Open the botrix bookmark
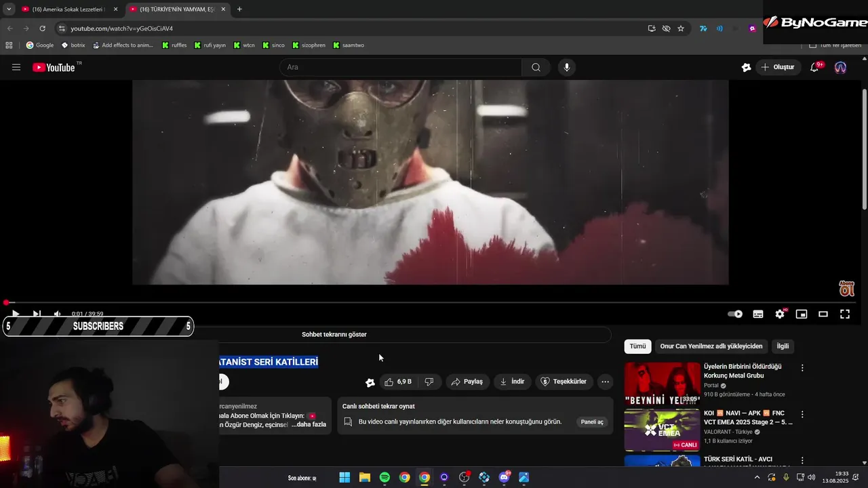This screenshot has height=488, width=868. coord(73,45)
